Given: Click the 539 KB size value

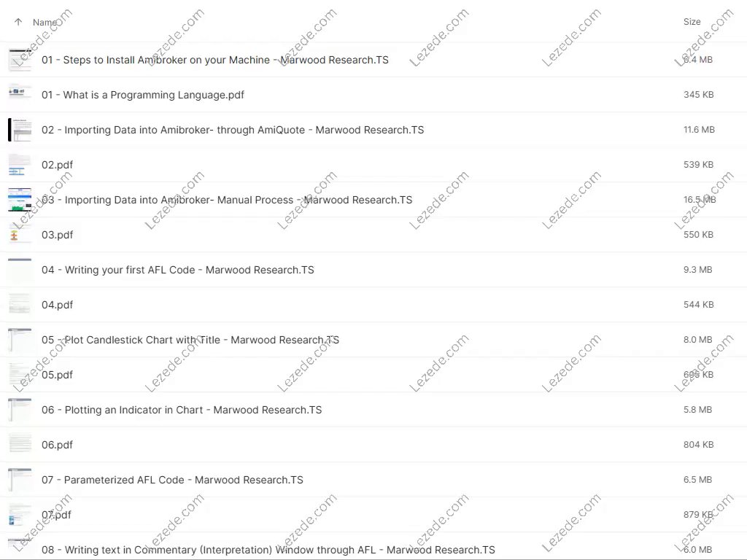Looking at the screenshot, I should point(698,165).
